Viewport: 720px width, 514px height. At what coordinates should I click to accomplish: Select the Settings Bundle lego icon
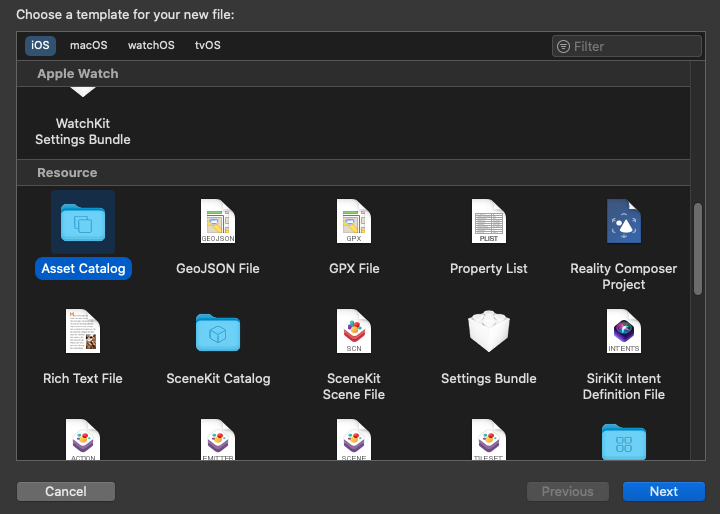(x=489, y=331)
